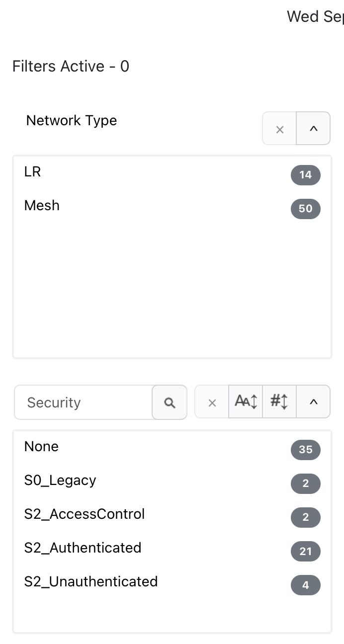Focus the Security search input field
This screenshot has width=344, height=644.
pos(84,402)
